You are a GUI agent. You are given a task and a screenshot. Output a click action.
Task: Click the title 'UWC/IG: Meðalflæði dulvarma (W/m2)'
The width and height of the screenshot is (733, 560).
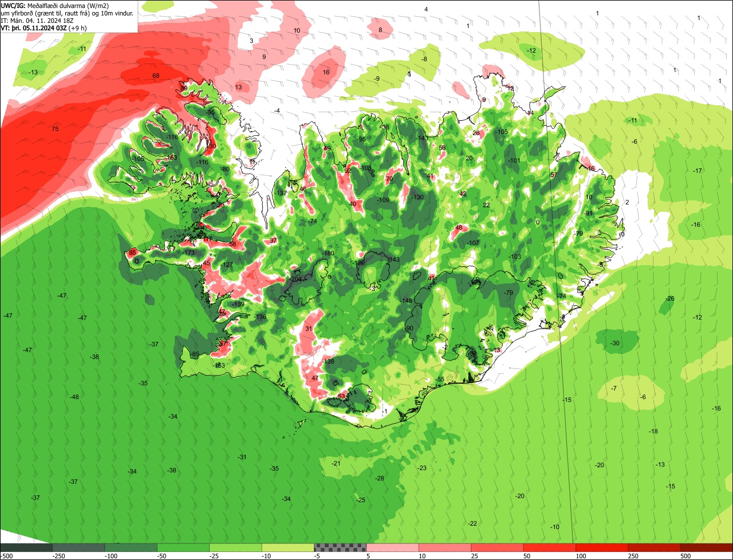[54, 5]
